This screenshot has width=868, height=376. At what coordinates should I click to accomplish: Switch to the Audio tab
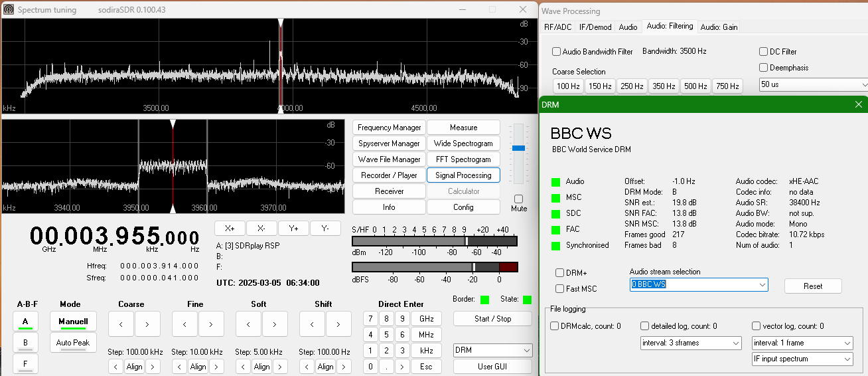click(628, 27)
